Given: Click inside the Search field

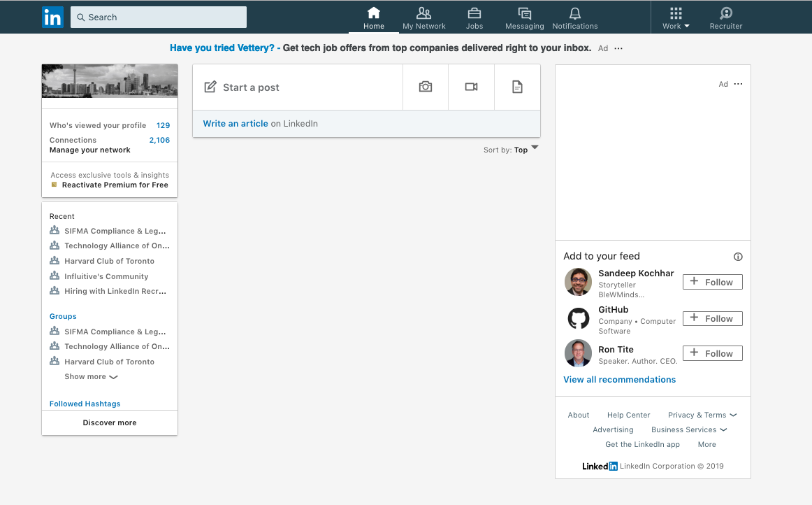Looking at the screenshot, I should point(158,17).
